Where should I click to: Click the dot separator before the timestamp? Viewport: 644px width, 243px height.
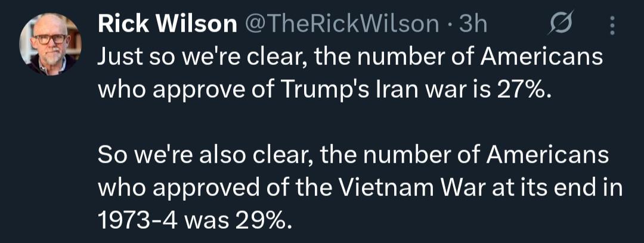click(450, 24)
